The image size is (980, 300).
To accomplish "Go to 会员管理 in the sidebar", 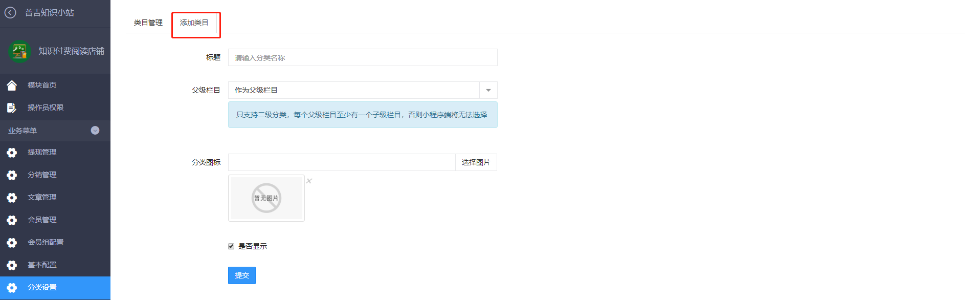I will (55, 220).
